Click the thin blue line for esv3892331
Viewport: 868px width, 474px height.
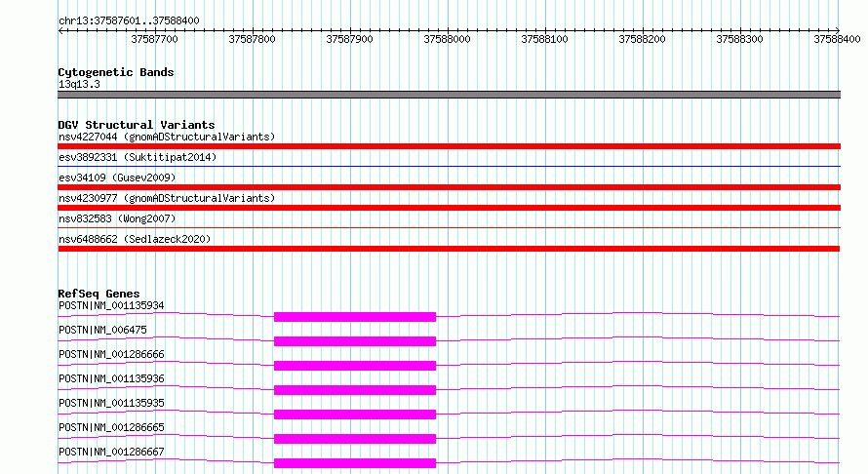tap(449, 166)
